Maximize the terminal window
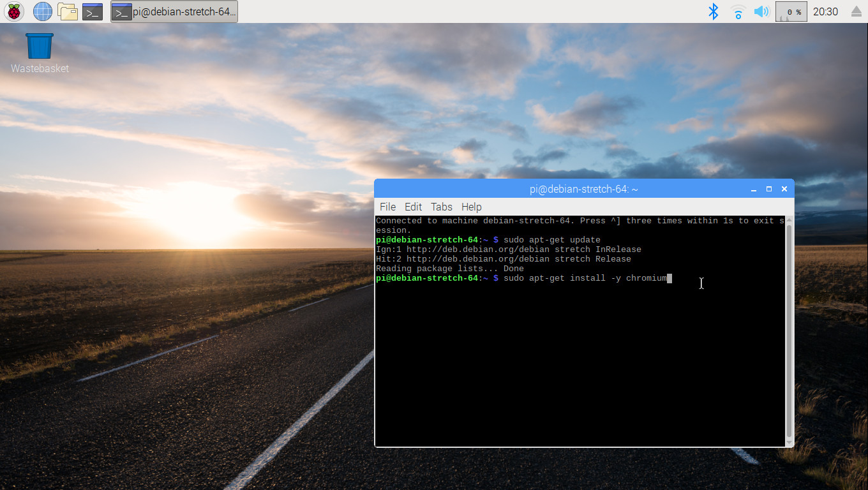 769,189
